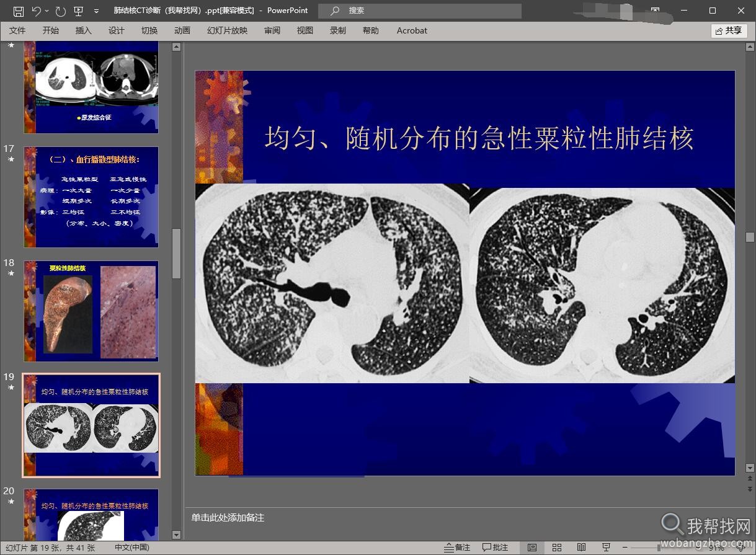The width and height of the screenshot is (756, 555).
Task: Click the Redo/Repeat icon
Action: tap(60, 11)
